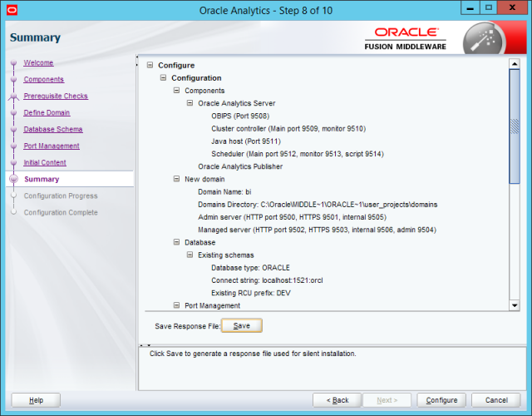Select the Cluster controller row

coord(288,128)
